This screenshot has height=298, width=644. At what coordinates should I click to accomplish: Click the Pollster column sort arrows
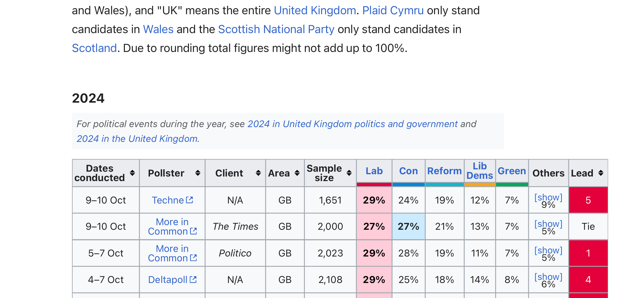(198, 173)
